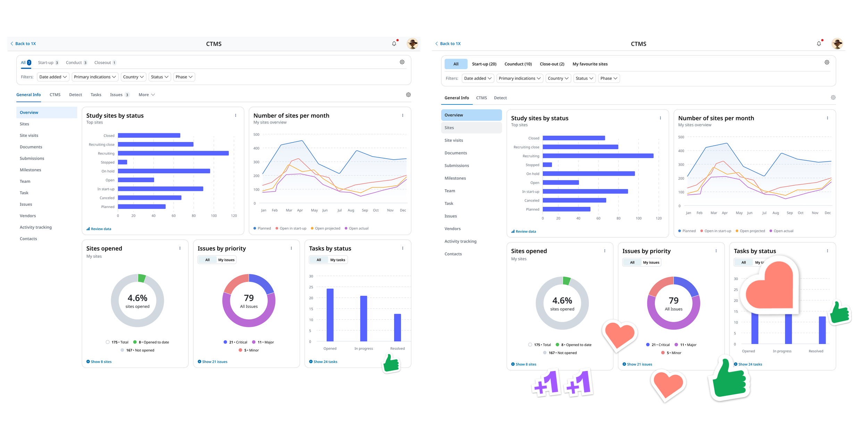Expand the More dropdown in left tab bar

click(147, 95)
